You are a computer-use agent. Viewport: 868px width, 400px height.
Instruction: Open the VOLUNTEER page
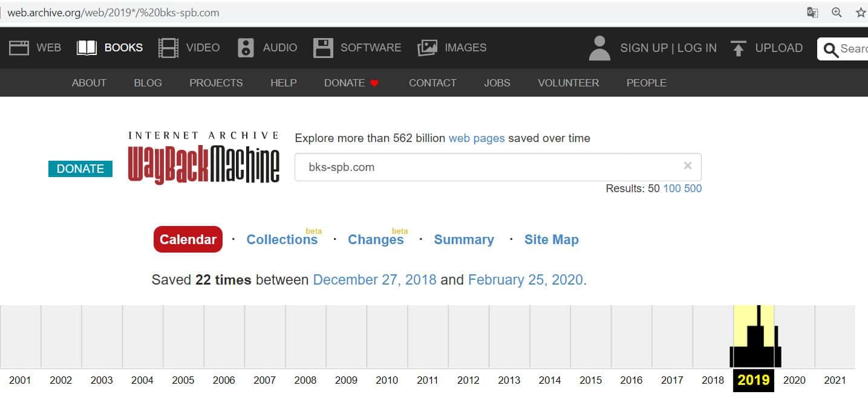tap(569, 83)
